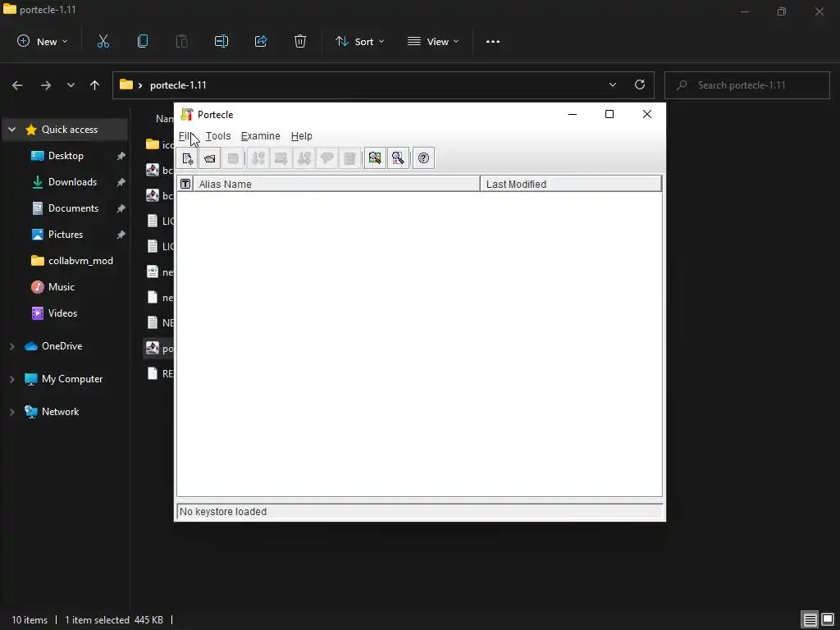The image size is (840, 630).
Task: Click New Keystore icon in Portecle toolbar
Action: [x=187, y=158]
